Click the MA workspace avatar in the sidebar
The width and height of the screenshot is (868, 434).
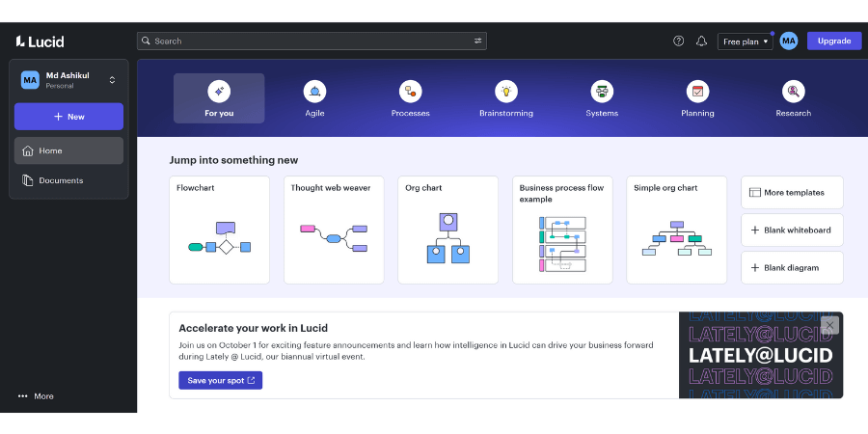tap(31, 80)
